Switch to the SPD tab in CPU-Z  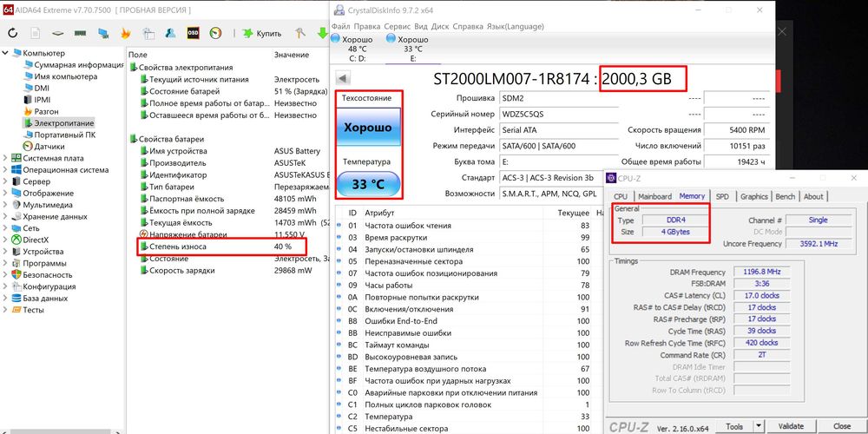click(722, 196)
